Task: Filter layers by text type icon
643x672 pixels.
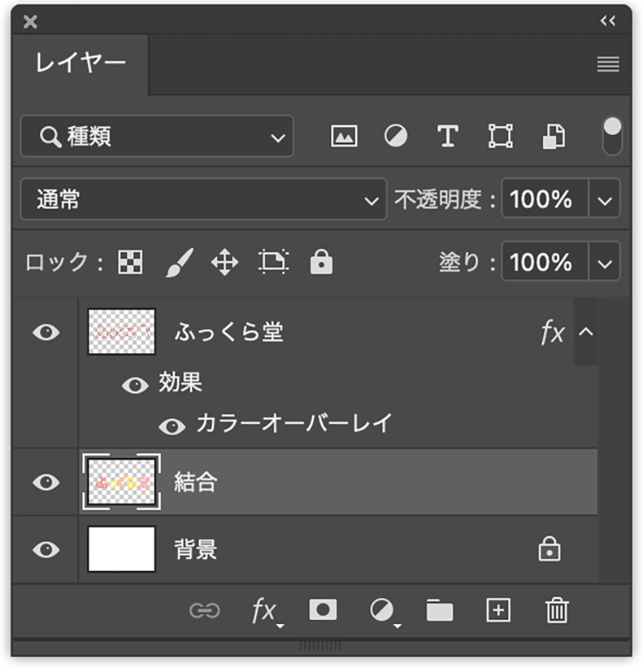Action: pyautogui.click(x=447, y=136)
